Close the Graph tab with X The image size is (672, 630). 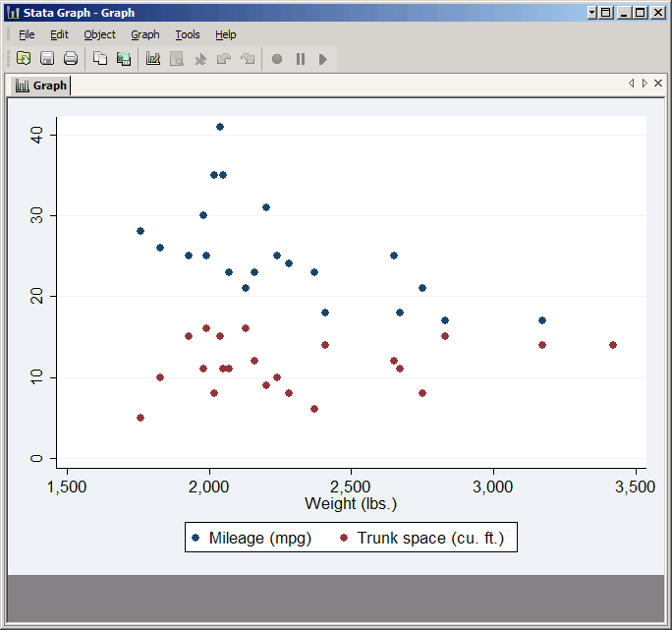pos(656,85)
